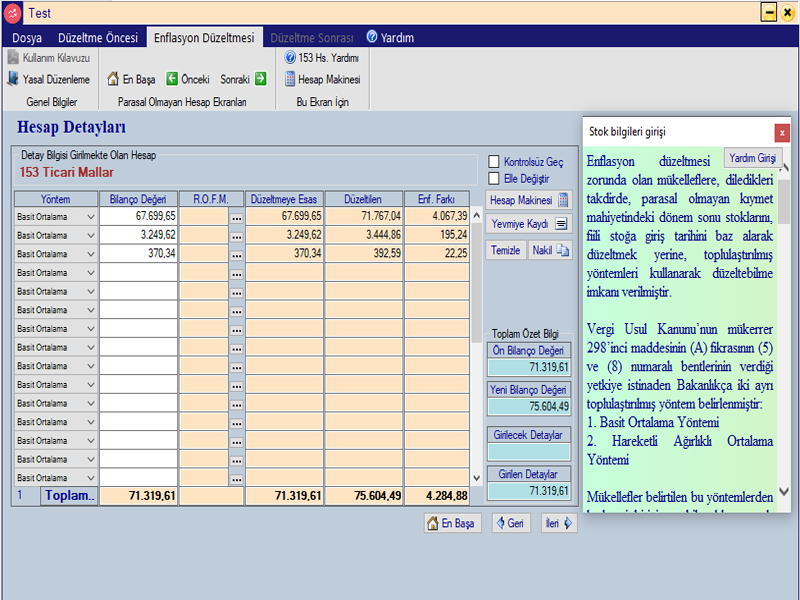This screenshot has height=600, width=800.
Task: Click the R.O.F.M. column header
Action: pyautogui.click(x=211, y=199)
